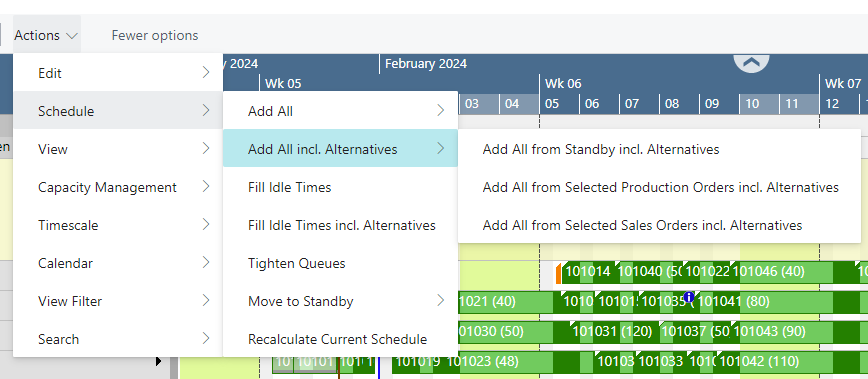
Task: Expand the Move to Standby submenu
Action: [340, 301]
